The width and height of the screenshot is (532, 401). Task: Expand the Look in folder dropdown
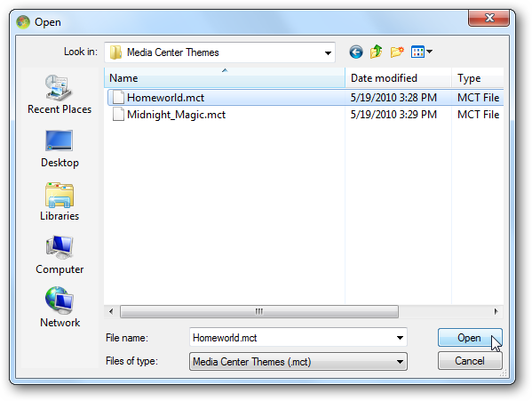coord(328,53)
